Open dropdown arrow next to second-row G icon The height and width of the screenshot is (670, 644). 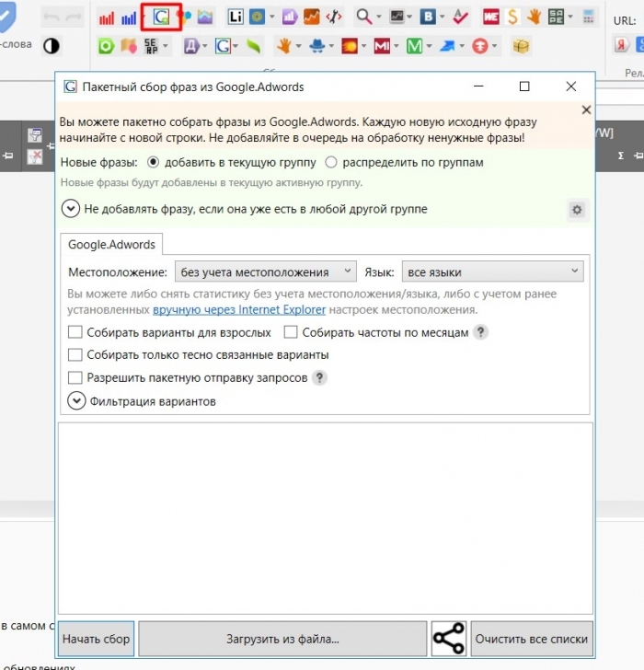(x=236, y=46)
